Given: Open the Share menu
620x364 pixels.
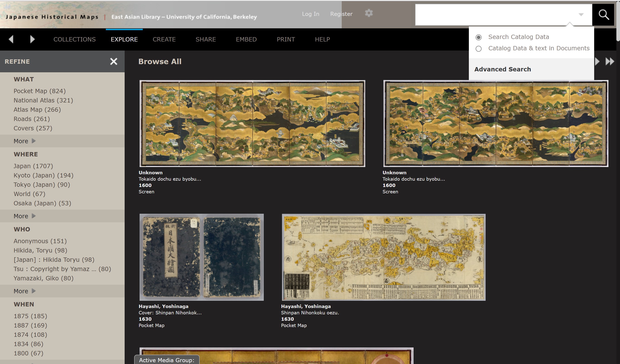Looking at the screenshot, I should [x=206, y=39].
